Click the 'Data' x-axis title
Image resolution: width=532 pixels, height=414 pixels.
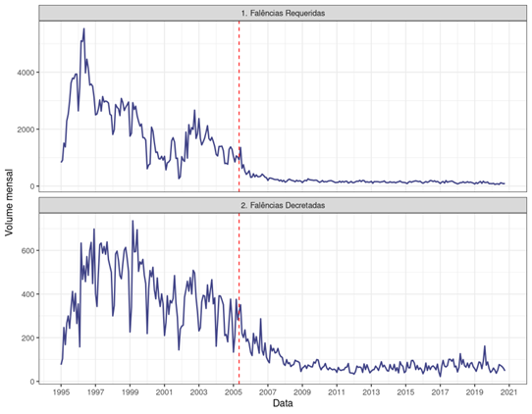pyautogui.click(x=283, y=403)
